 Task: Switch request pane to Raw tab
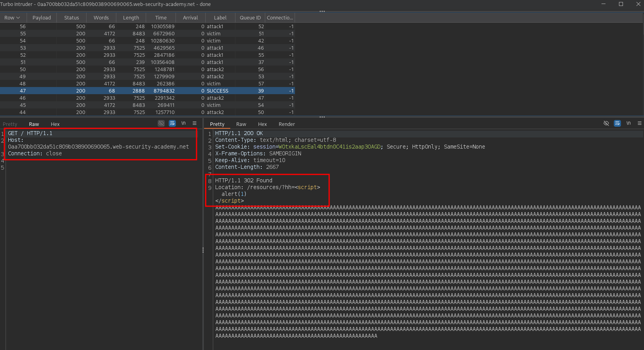pyautogui.click(x=34, y=124)
